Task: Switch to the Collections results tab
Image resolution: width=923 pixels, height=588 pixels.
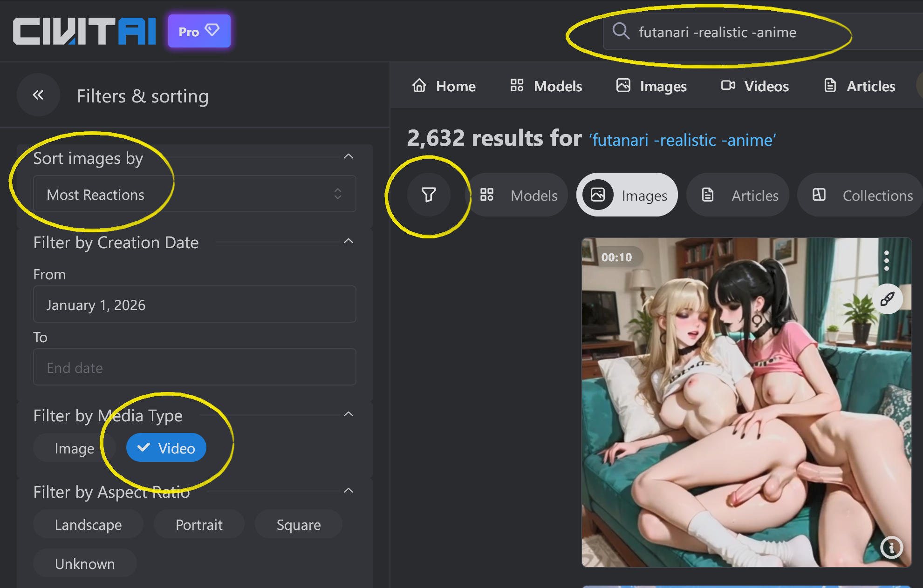Action: click(863, 195)
